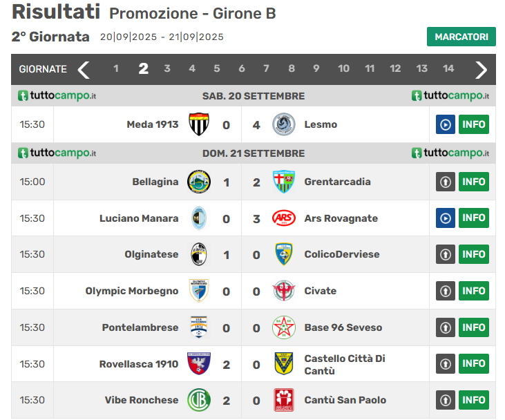The width and height of the screenshot is (505, 420).
Task: Click upload icon for Bellagina match
Action: click(446, 182)
